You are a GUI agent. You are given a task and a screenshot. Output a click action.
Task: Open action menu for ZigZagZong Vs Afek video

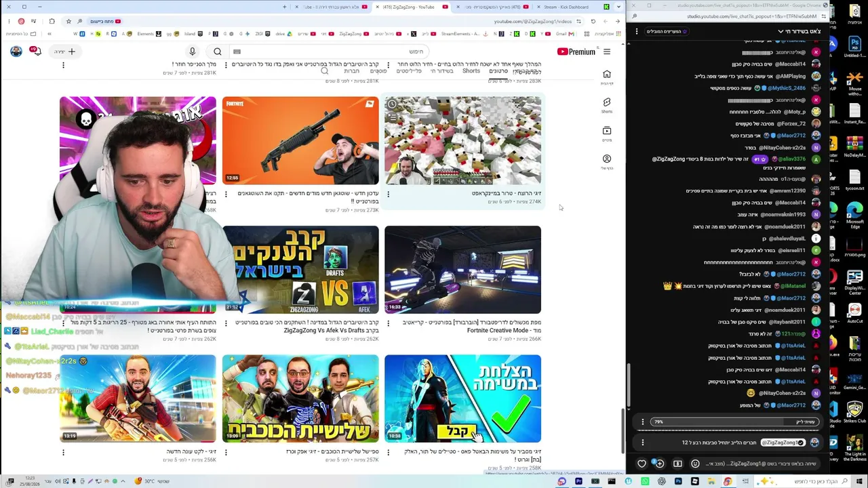point(225,323)
